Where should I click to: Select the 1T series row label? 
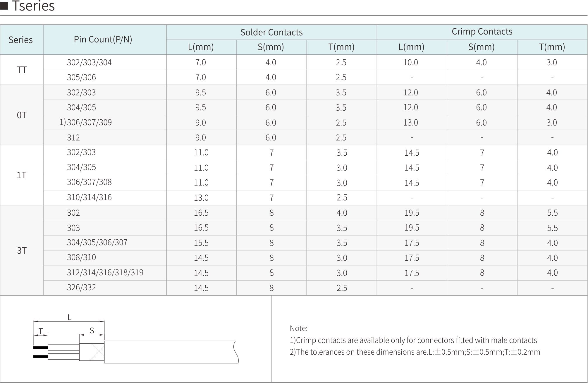coord(22,175)
